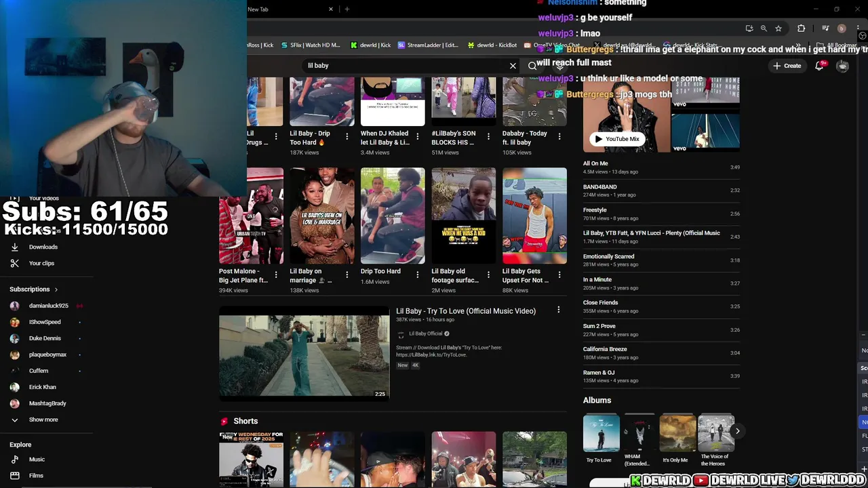This screenshot has width=868, height=488.
Task: Open Music under Explore
Action: (x=37, y=460)
